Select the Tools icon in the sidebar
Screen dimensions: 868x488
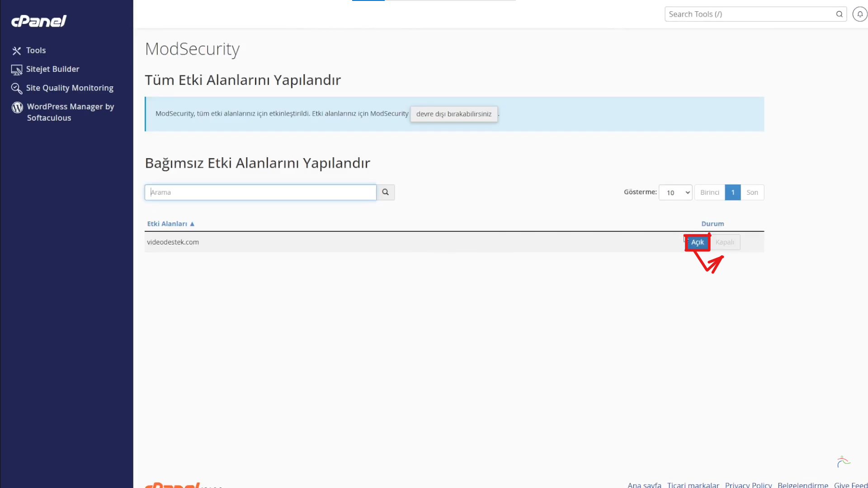[x=16, y=51]
